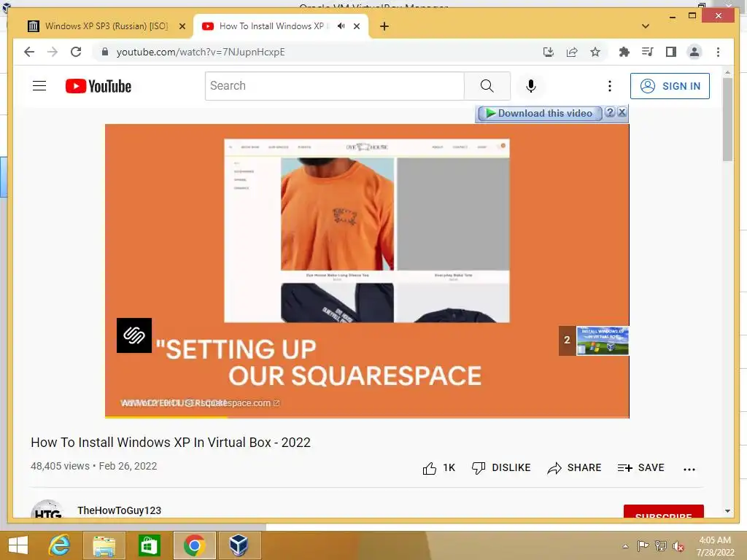Close the Download this video bar
The image size is (747, 560).
[x=622, y=113]
